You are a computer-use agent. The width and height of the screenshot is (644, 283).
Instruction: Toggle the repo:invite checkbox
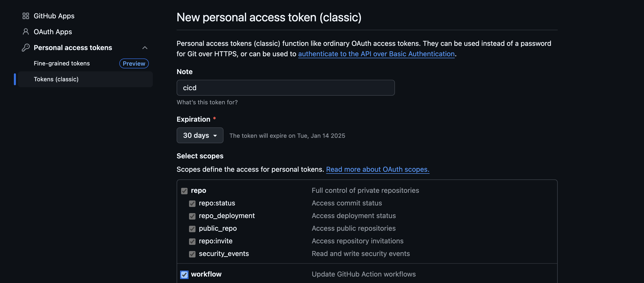pos(192,241)
